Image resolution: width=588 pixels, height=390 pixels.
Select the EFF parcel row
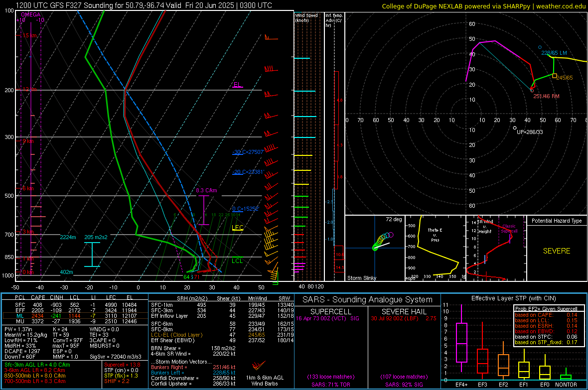coord(75,310)
